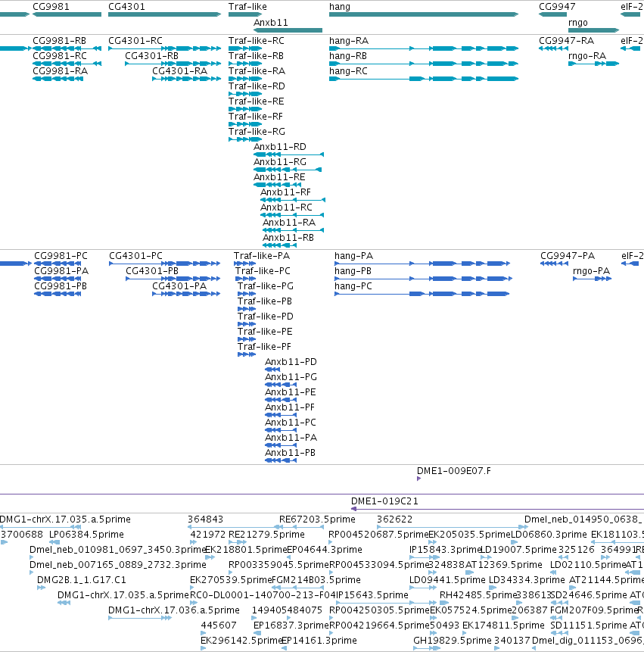
Task: Select protein CG4301-PC
Action: point(164,264)
